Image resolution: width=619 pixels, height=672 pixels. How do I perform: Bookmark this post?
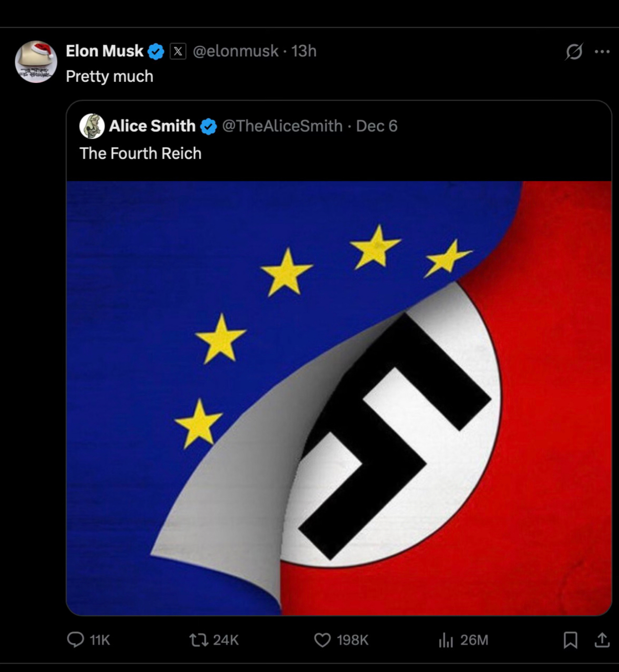pos(570,640)
